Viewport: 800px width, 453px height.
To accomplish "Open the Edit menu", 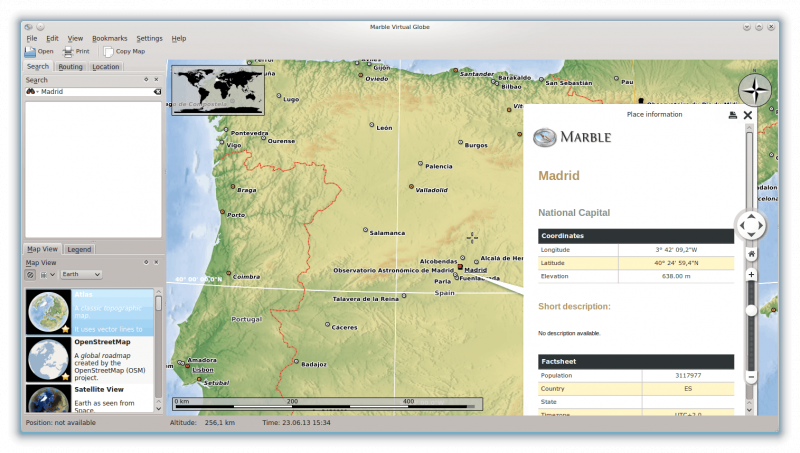I will pos(52,38).
